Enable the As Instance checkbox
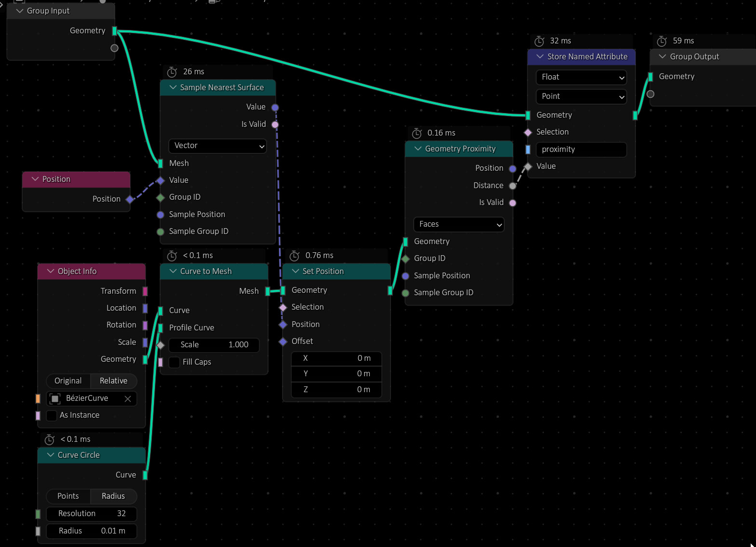Viewport: 756px width, 547px height. [x=52, y=415]
